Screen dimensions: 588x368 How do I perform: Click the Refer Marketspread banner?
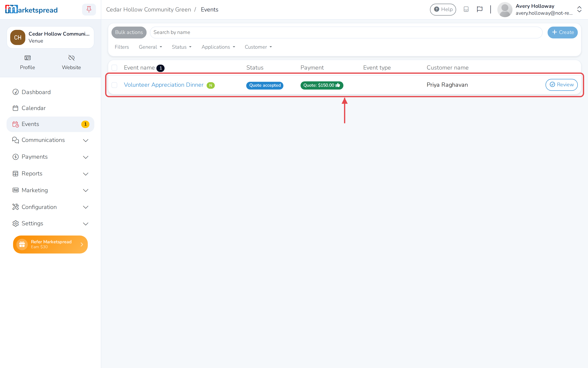tap(50, 244)
